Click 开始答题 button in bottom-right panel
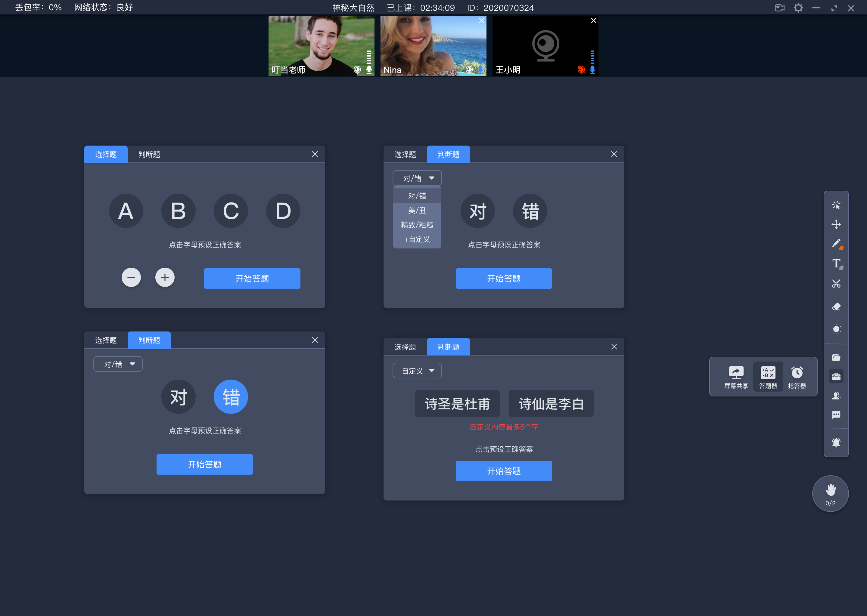867x616 pixels. [504, 471]
